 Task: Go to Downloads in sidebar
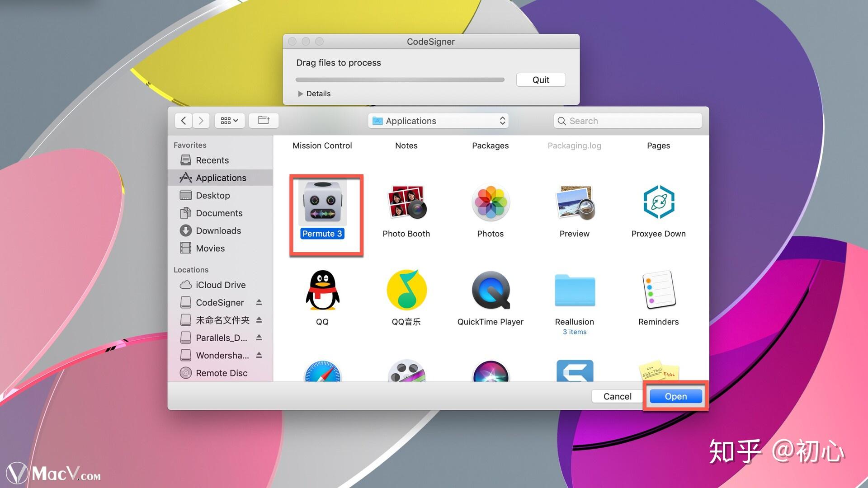coord(218,230)
